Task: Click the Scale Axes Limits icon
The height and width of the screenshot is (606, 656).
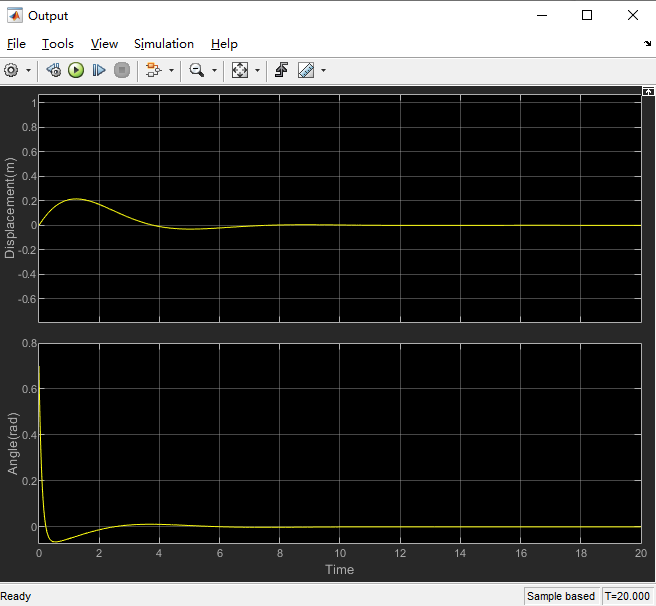Action: pos(240,70)
